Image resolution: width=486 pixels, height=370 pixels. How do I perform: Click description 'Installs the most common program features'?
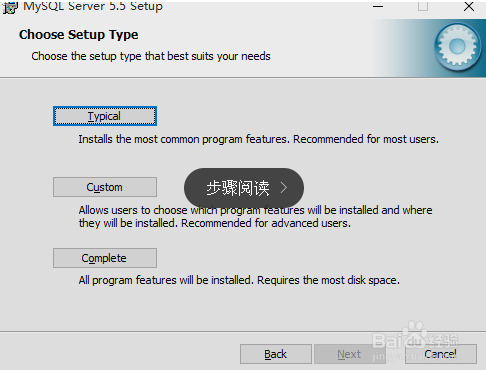pos(184,139)
